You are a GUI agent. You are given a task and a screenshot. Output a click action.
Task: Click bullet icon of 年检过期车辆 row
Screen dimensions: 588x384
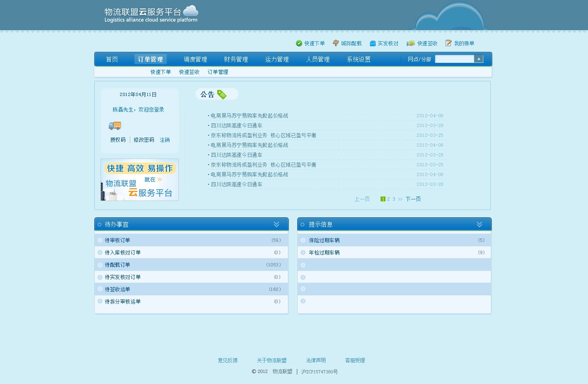pyautogui.click(x=303, y=252)
